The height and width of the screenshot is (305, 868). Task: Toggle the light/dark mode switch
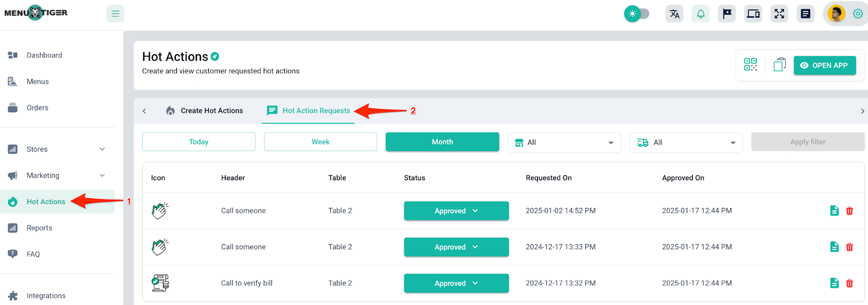[636, 14]
